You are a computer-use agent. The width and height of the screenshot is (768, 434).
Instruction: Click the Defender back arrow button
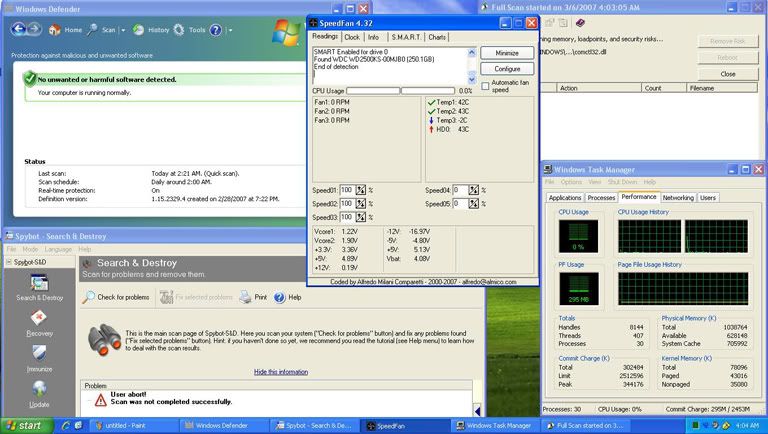17,30
